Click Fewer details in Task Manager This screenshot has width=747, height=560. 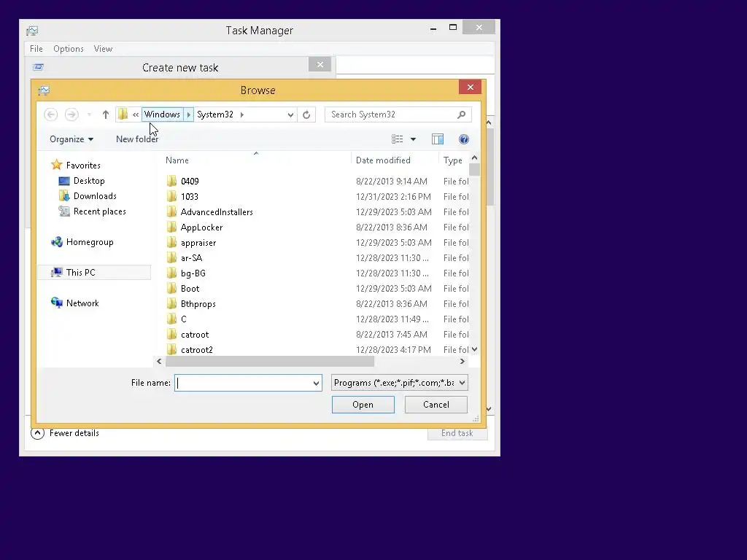pyautogui.click(x=65, y=433)
